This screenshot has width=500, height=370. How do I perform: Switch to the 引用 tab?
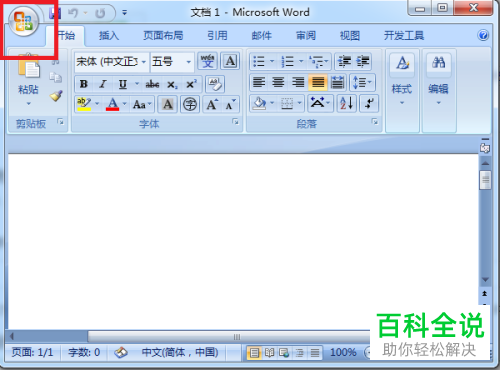(217, 35)
